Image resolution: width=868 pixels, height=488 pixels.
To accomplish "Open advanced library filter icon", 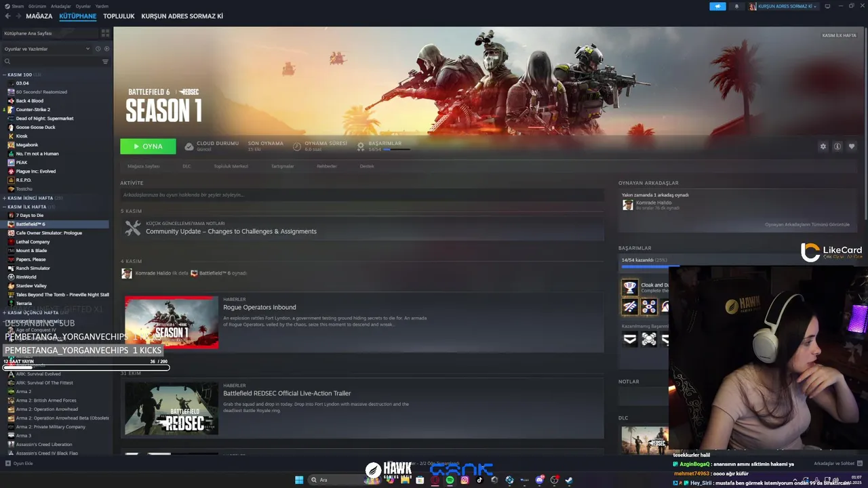I will pyautogui.click(x=105, y=62).
